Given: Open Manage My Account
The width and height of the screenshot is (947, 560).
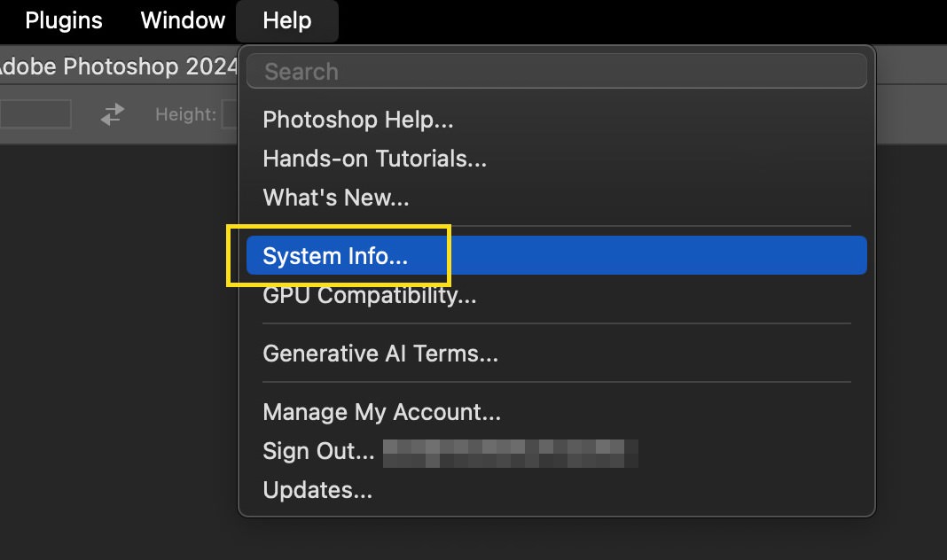Looking at the screenshot, I should (382, 412).
